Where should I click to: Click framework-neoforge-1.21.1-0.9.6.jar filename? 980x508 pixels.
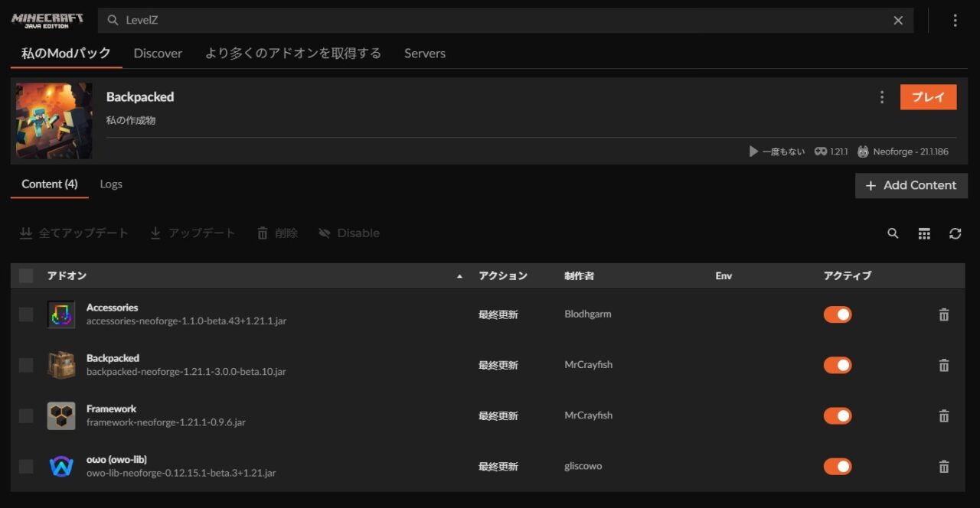click(x=166, y=422)
